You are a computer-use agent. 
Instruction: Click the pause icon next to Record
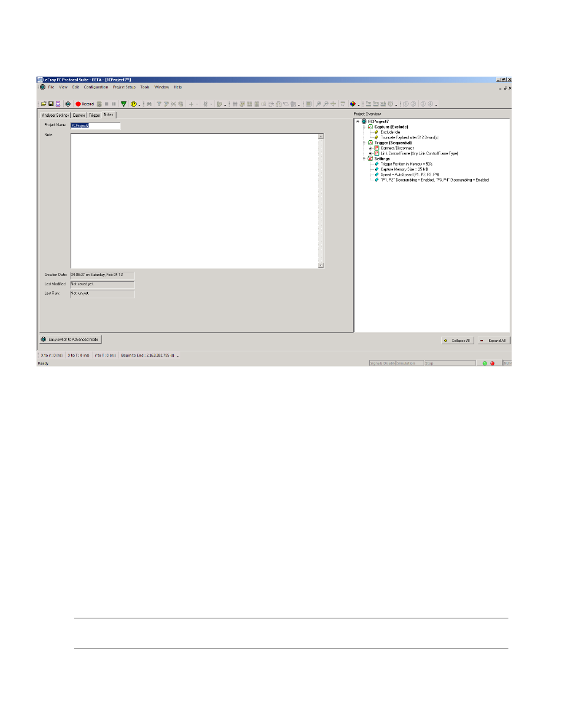(x=114, y=104)
